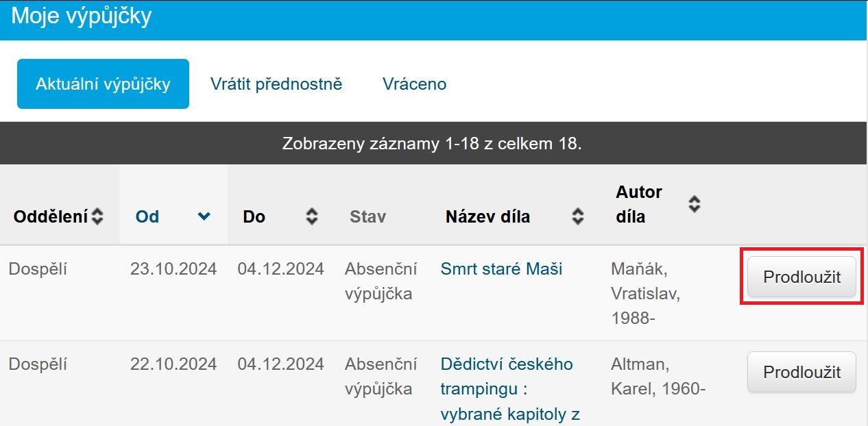Click the sort arrows beside Autor díla
This screenshot has height=426, width=868.
tap(695, 204)
